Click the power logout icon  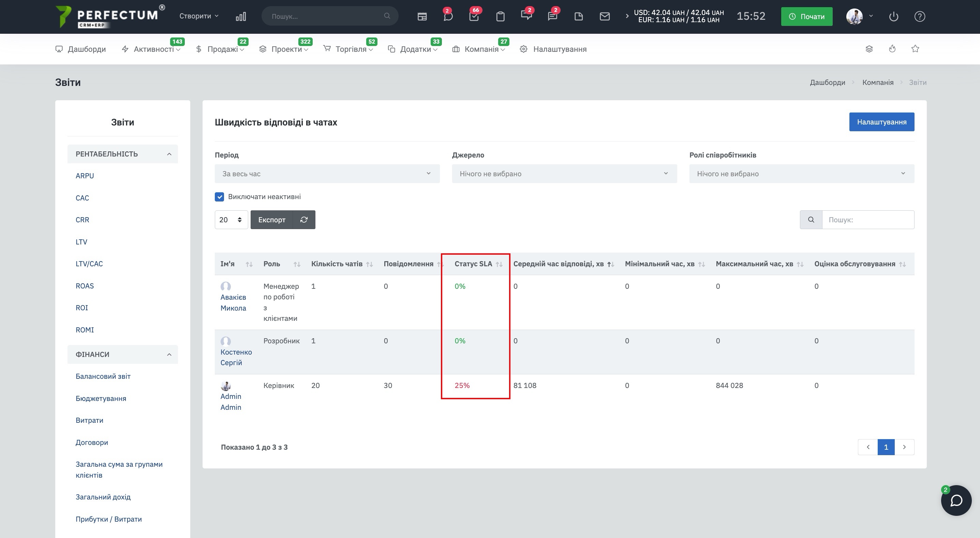pyautogui.click(x=893, y=16)
